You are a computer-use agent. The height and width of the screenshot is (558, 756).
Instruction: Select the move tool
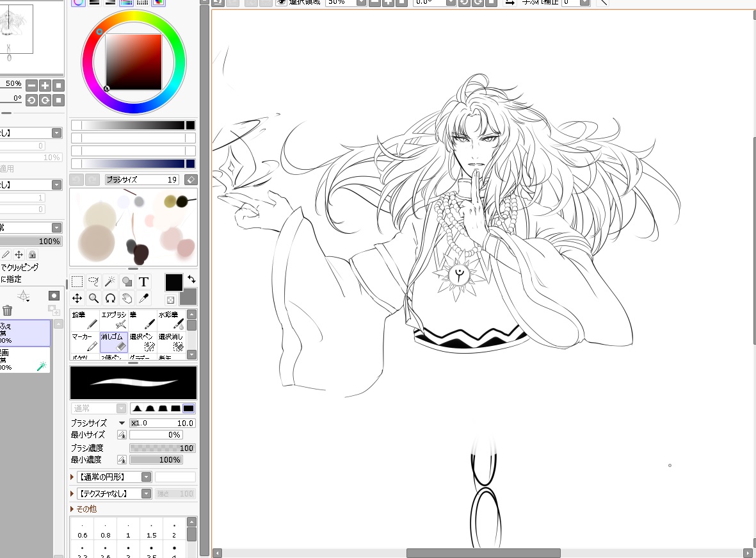(77, 299)
